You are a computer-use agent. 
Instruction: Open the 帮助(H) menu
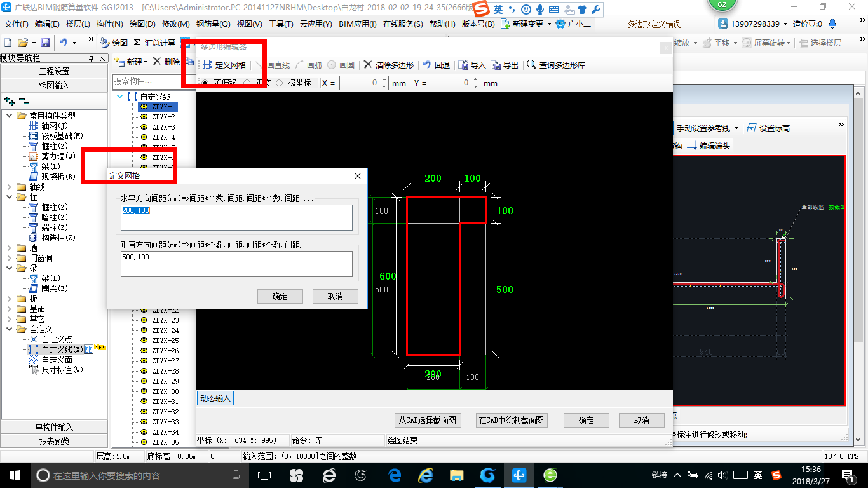442,24
